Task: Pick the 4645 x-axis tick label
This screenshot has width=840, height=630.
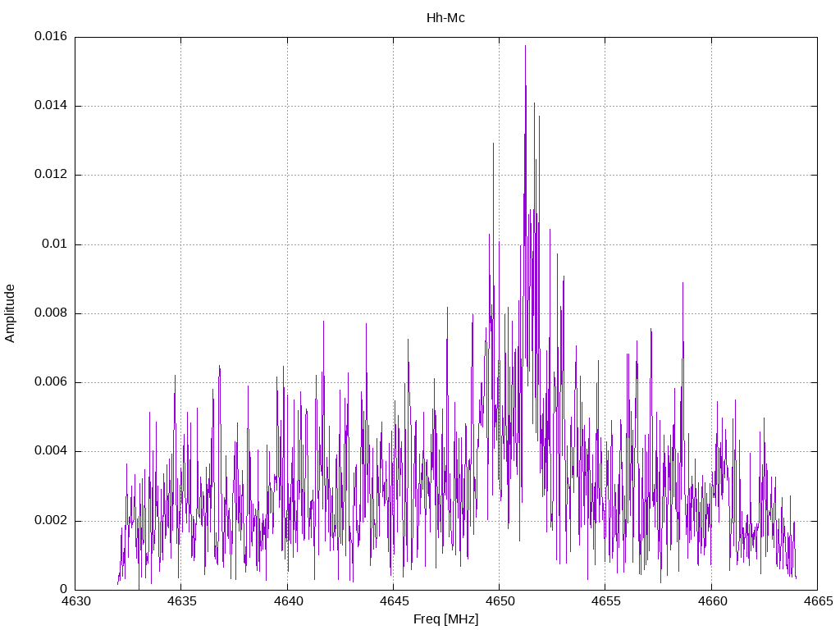Action: [x=393, y=600]
